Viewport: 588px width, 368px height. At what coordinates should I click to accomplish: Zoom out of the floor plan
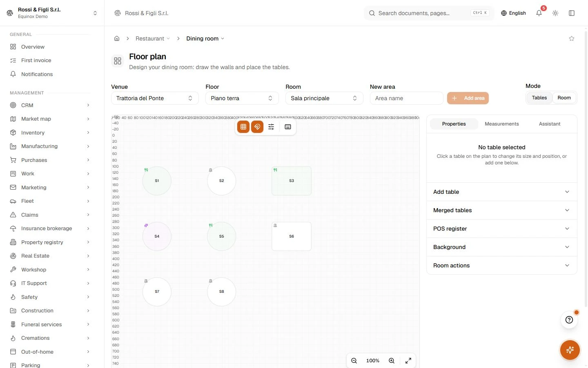[x=354, y=361]
